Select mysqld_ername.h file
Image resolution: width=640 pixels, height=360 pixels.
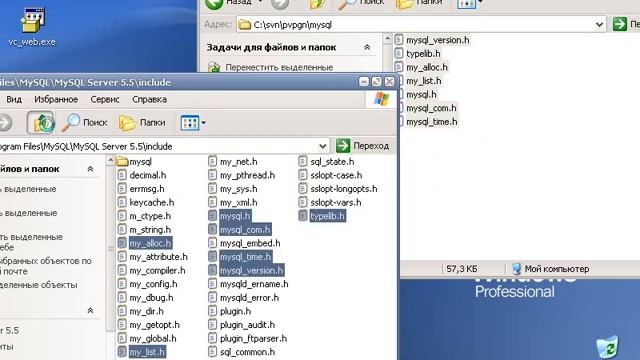248,284
